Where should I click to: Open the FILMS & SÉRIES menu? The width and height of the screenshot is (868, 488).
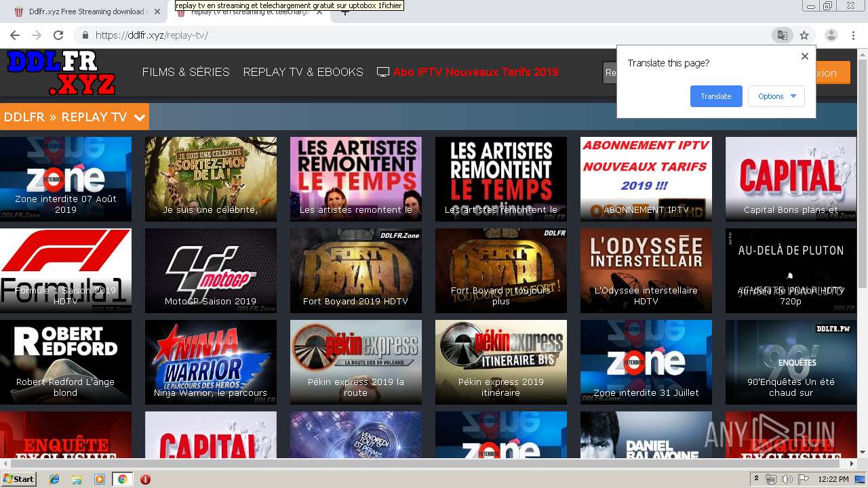[x=186, y=72]
